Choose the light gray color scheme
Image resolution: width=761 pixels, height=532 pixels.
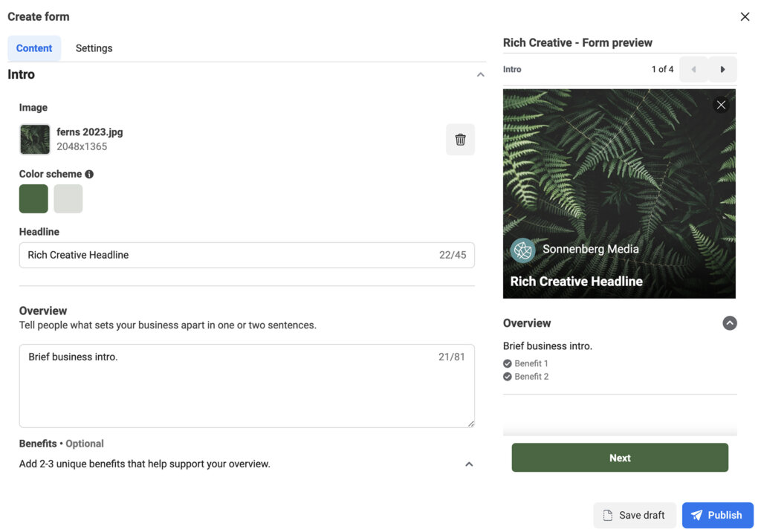tap(68, 199)
